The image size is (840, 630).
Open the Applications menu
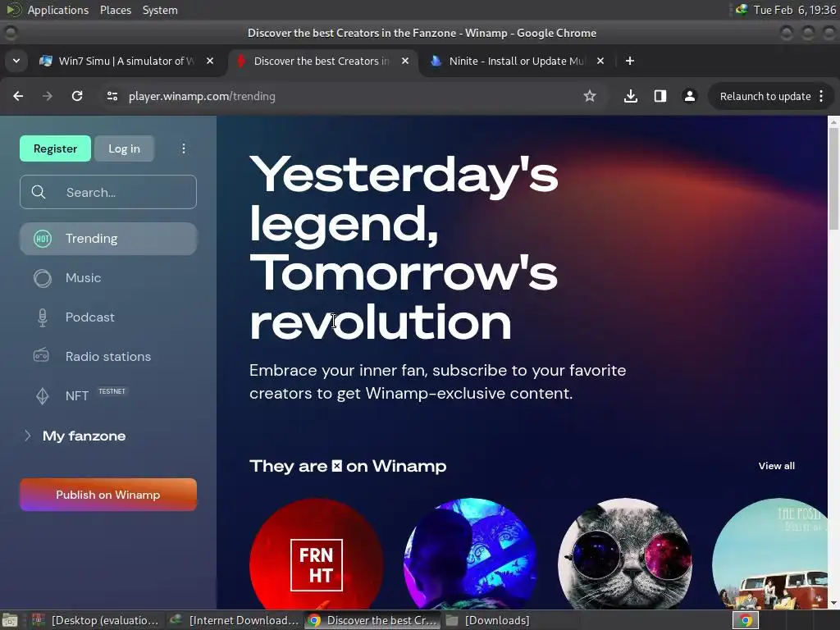point(58,10)
